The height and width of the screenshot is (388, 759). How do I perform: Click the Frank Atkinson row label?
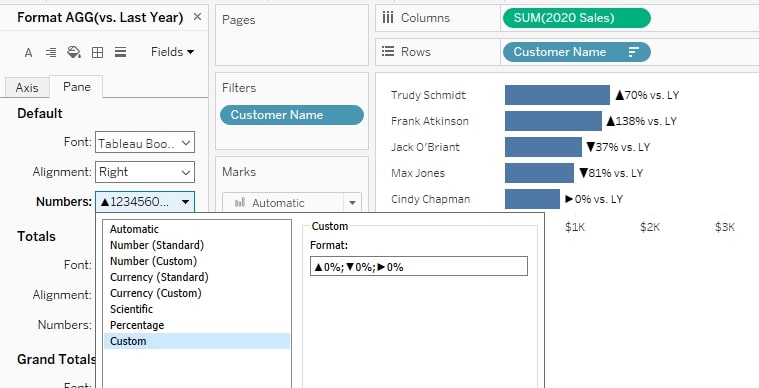click(430, 121)
